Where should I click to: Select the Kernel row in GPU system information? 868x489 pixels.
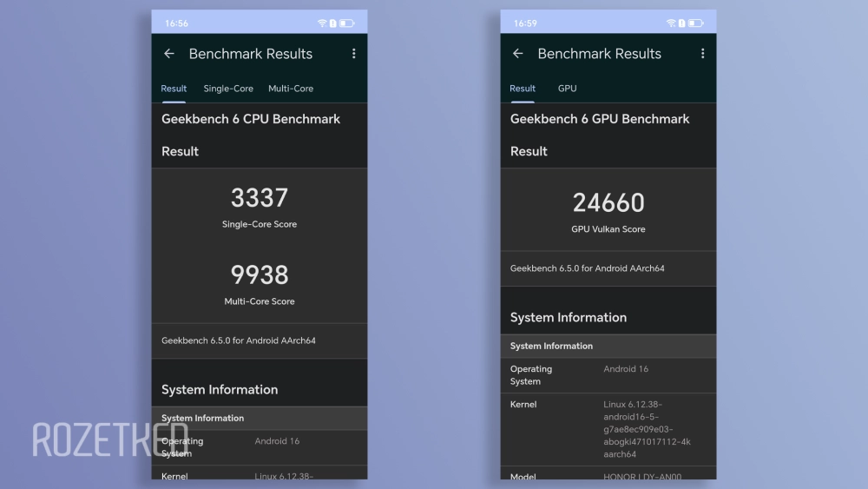[x=608, y=429]
